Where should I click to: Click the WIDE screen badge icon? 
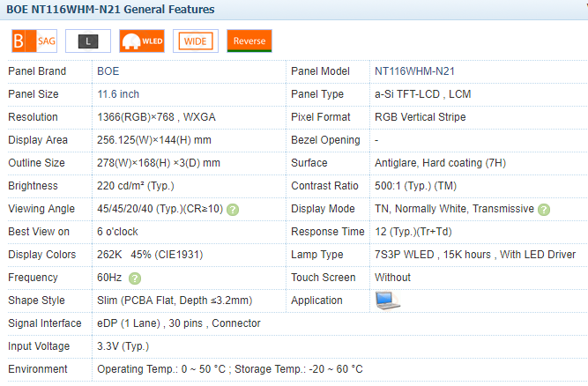click(196, 41)
